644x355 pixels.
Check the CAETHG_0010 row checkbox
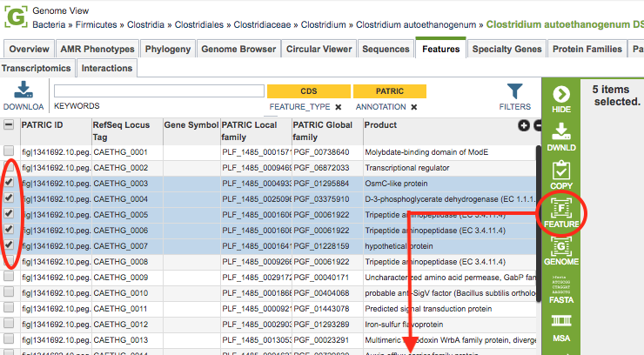(9, 291)
